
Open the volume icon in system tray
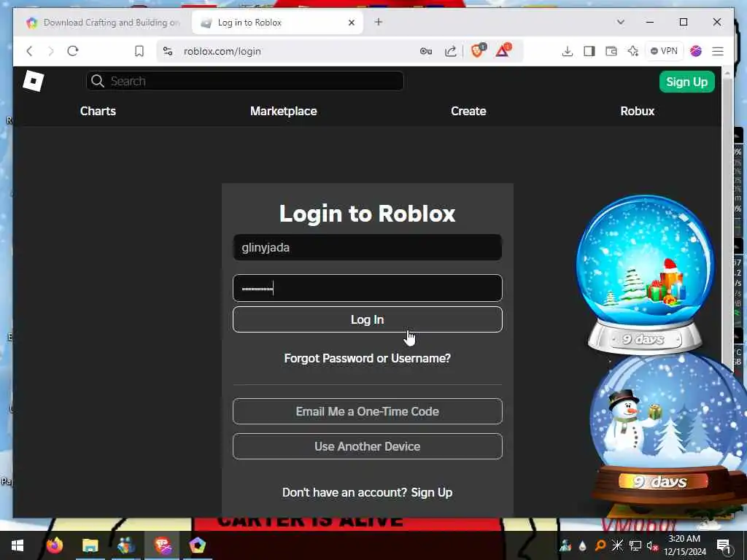(652, 545)
